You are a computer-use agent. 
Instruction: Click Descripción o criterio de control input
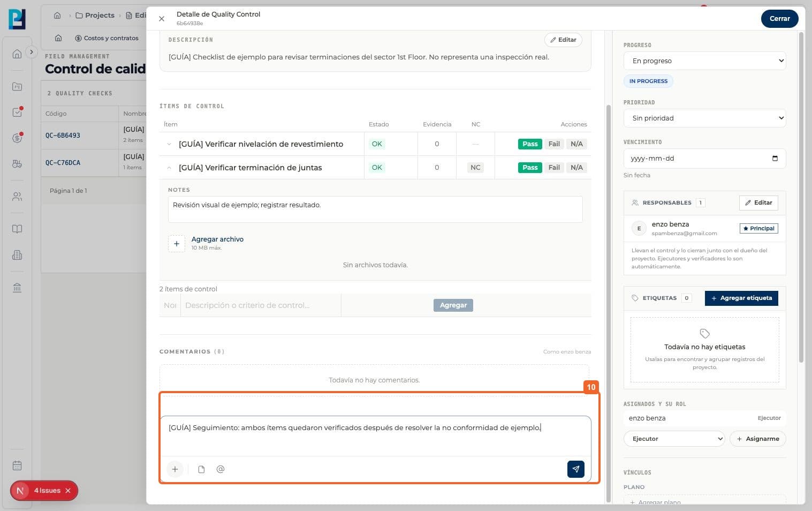(x=261, y=305)
